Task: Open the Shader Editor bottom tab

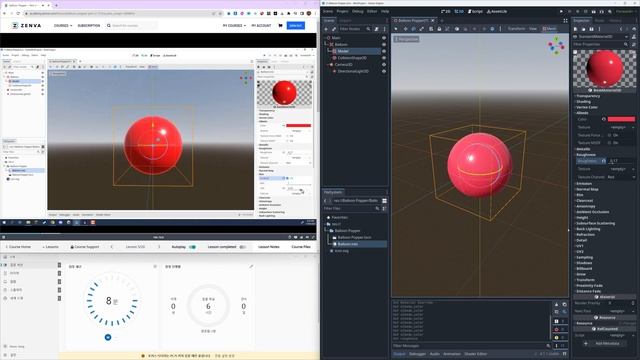Action: [476, 354]
